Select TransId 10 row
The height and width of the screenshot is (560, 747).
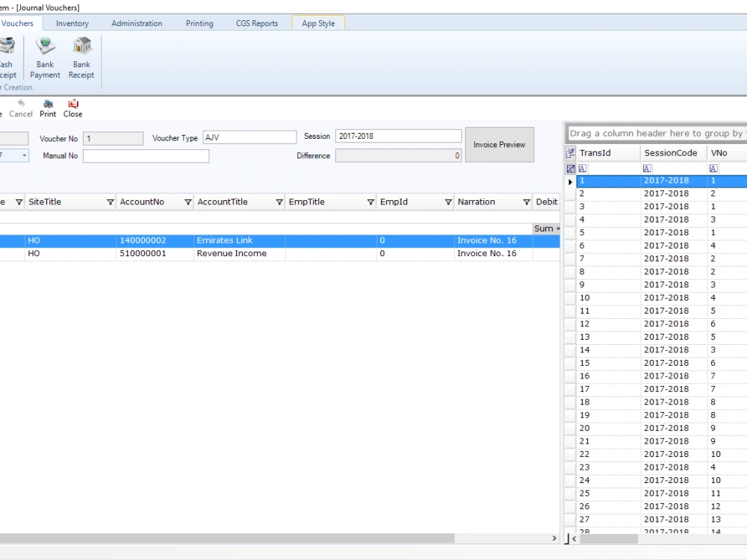coord(661,298)
